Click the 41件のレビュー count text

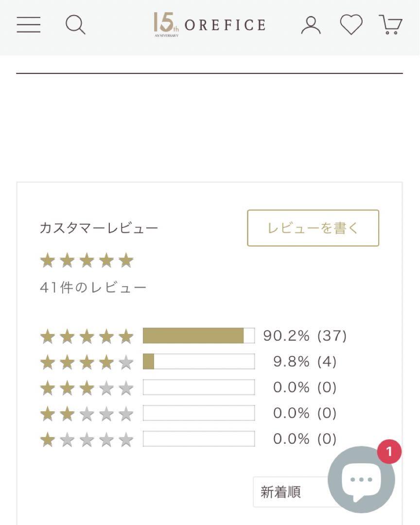[93, 287]
